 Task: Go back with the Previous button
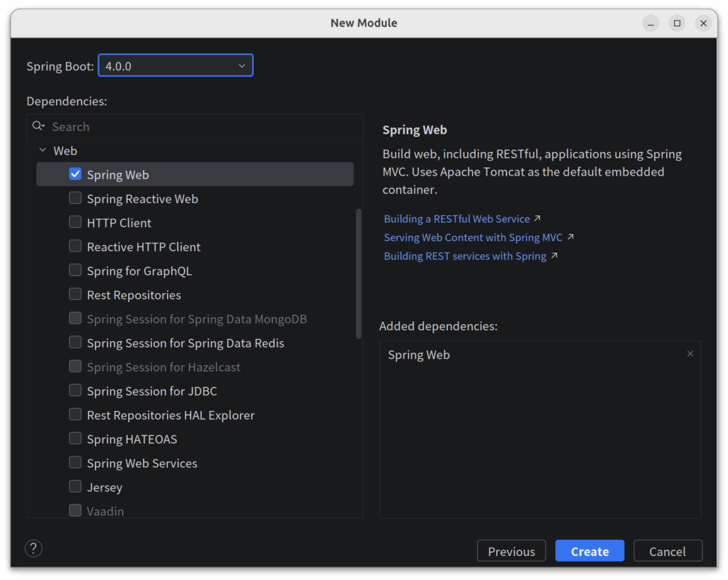[x=511, y=551]
